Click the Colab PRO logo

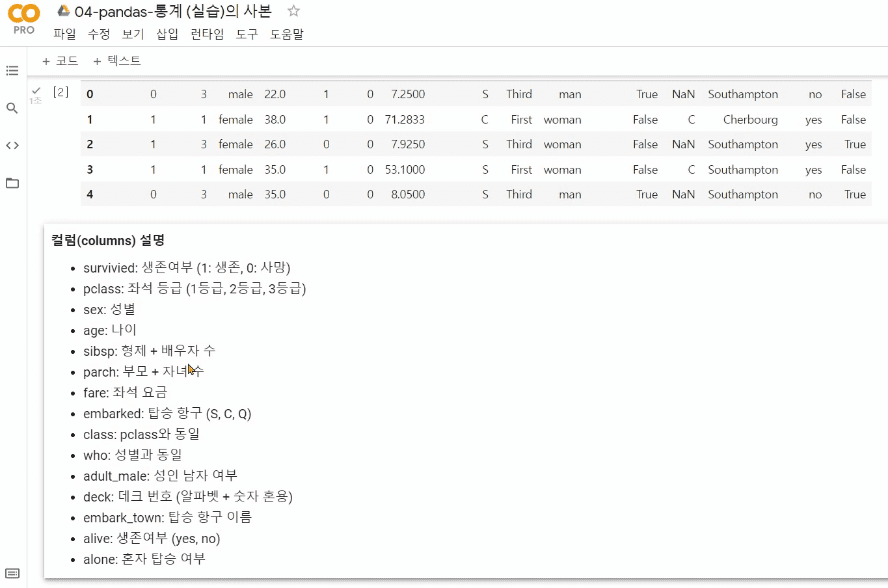point(24,20)
